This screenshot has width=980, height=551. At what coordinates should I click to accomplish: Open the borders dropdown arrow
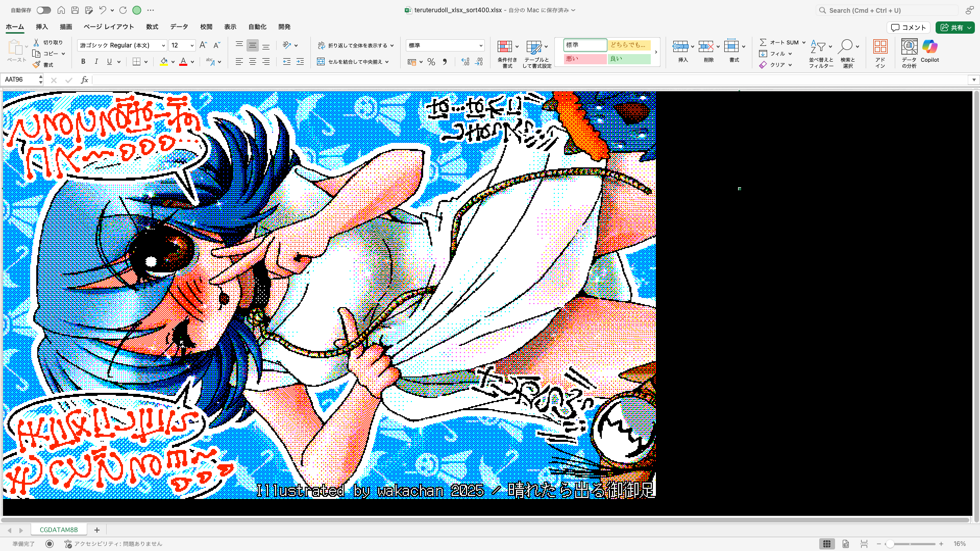point(146,62)
